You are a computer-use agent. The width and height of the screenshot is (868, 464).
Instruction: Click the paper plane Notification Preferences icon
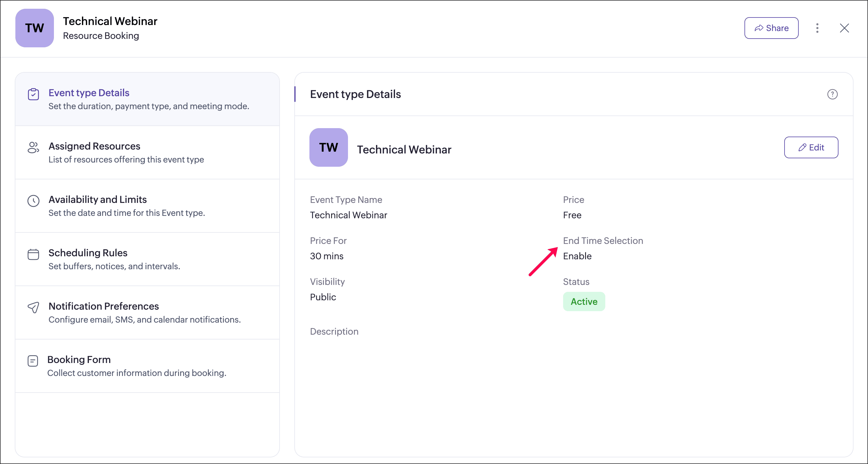[x=33, y=308]
